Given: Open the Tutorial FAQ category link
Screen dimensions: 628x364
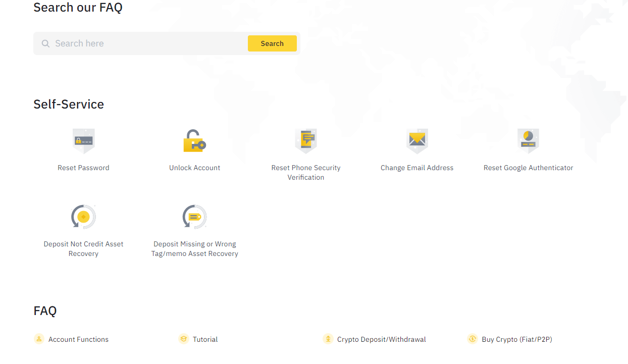Looking at the screenshot, I should tap(205, 340).
